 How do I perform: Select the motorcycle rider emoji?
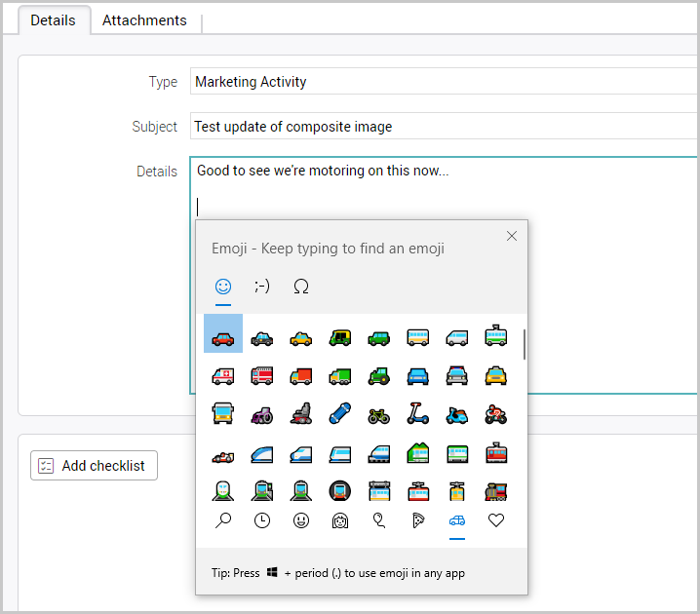coord(496,414)
